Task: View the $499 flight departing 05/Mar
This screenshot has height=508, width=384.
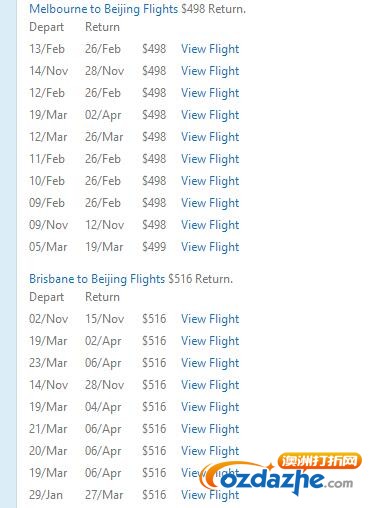Action: point(210,247)
